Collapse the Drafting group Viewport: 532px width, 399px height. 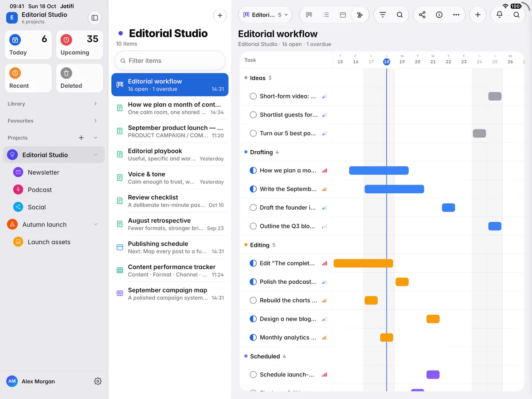[261, 152]
